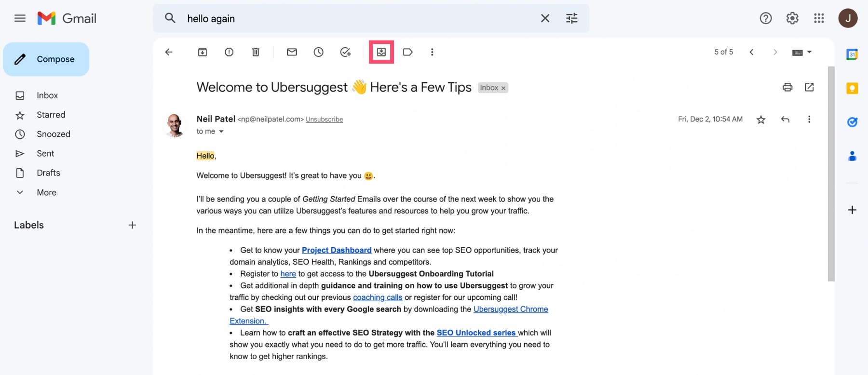
Task: Open Google Keep side panel icon
Action: 852,88
